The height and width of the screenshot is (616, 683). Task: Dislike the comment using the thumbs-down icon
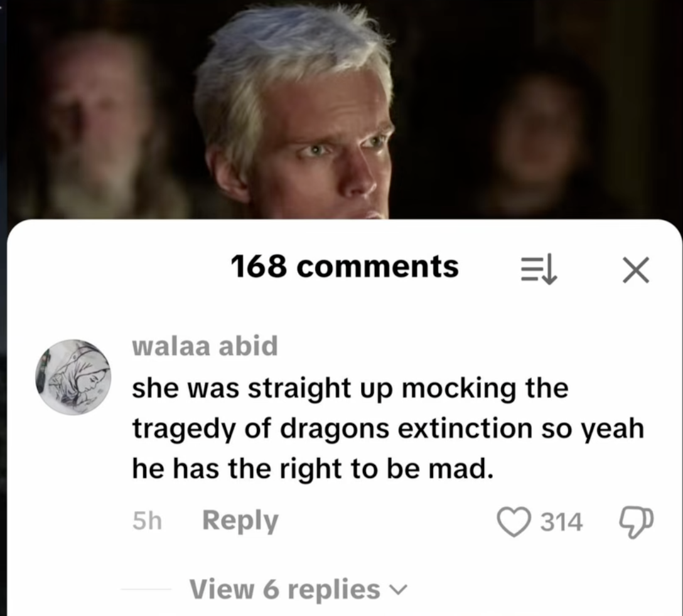click(636, 521)
